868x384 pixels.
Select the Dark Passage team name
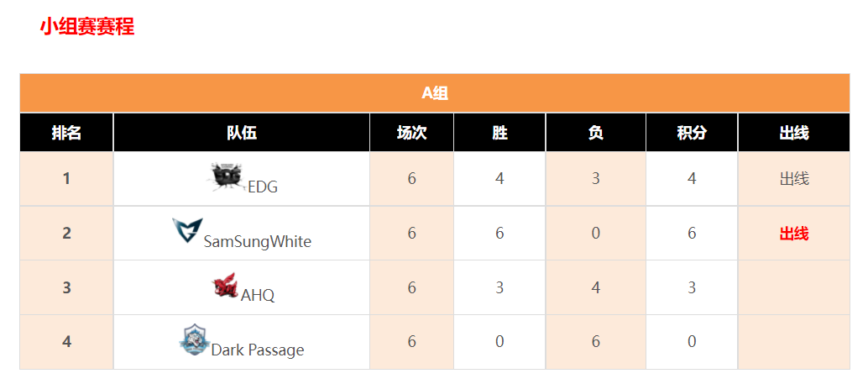coord(258,350)
